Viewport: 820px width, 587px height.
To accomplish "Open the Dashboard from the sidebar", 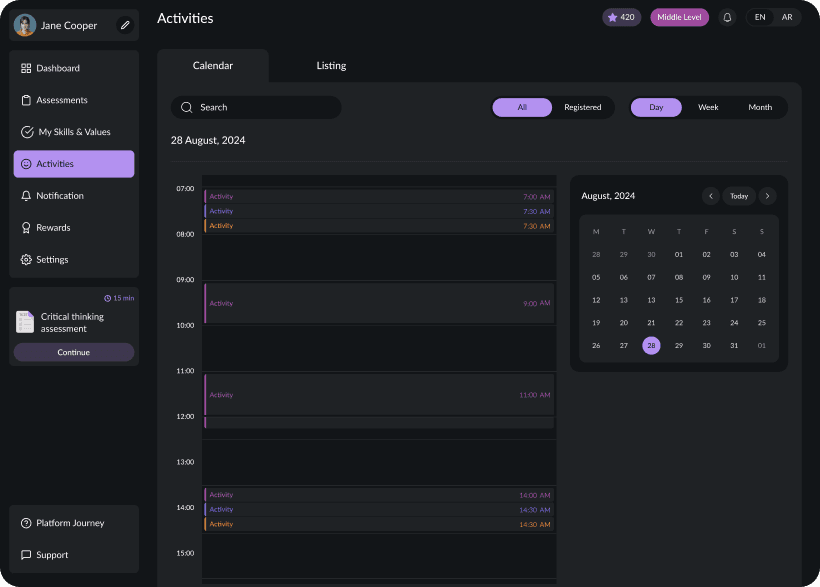I will click(57, 68).
